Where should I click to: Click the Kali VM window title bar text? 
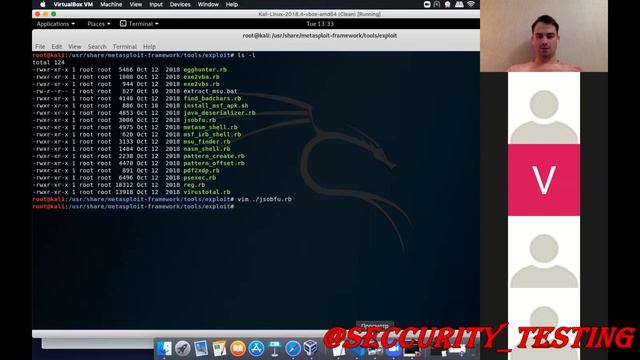pyautogui.click(x=320, y=14)
